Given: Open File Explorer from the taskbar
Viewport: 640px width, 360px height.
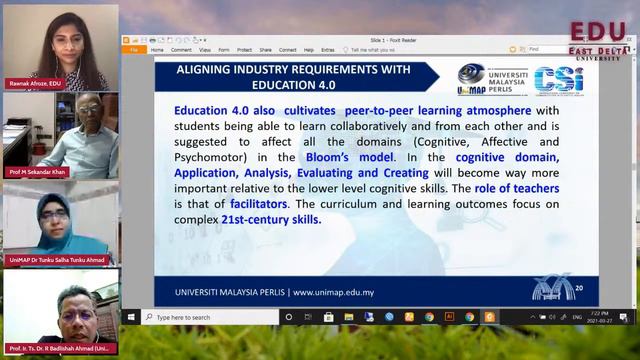Looking at the screenshot, I should [349, 317].
